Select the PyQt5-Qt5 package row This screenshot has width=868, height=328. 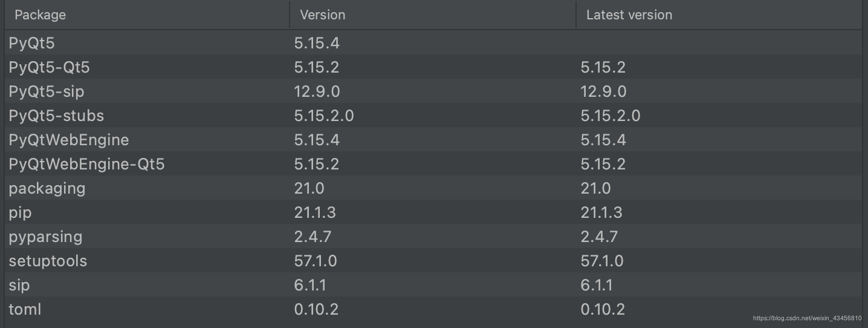[x=49, y=68]
